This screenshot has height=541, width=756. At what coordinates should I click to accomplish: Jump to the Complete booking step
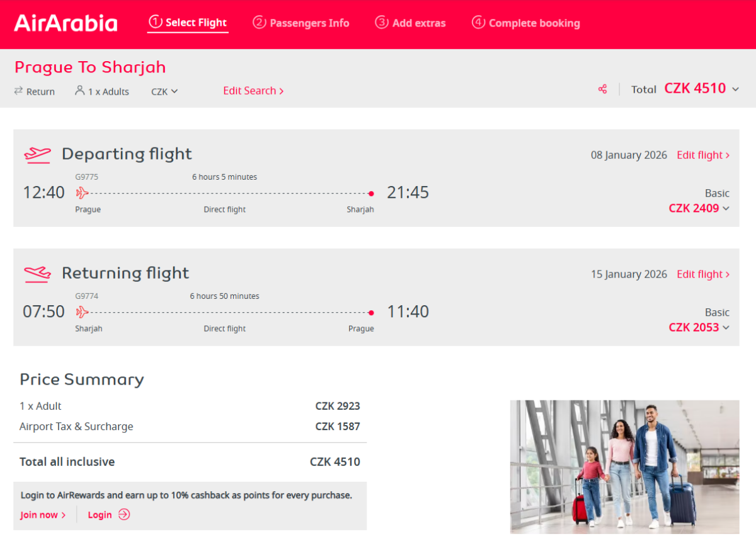526,23
